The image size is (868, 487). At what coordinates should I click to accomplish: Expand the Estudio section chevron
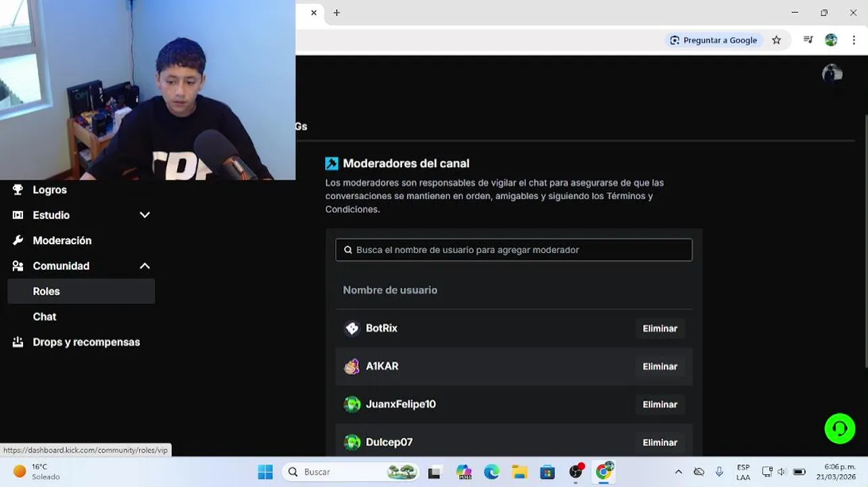[145, 215]
